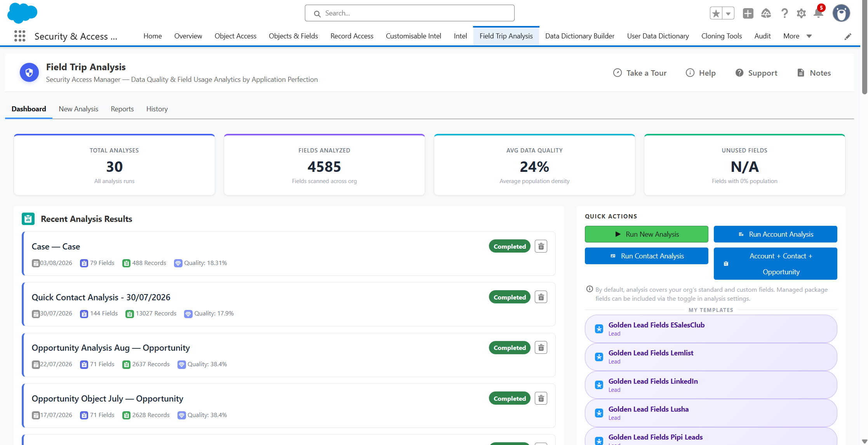Delete the Opportunity Analysis Aug result
The image size is (868, 445).
(541, 348)
